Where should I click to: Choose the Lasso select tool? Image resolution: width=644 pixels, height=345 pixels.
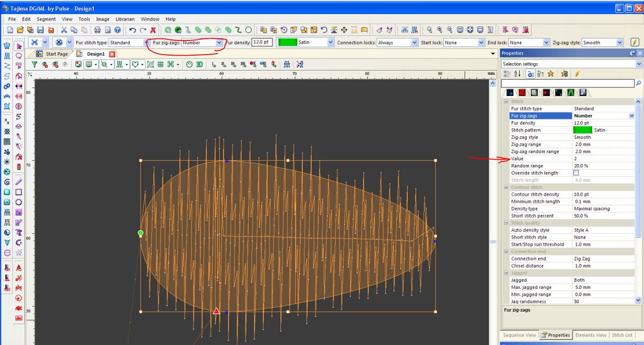coord(19,56)
